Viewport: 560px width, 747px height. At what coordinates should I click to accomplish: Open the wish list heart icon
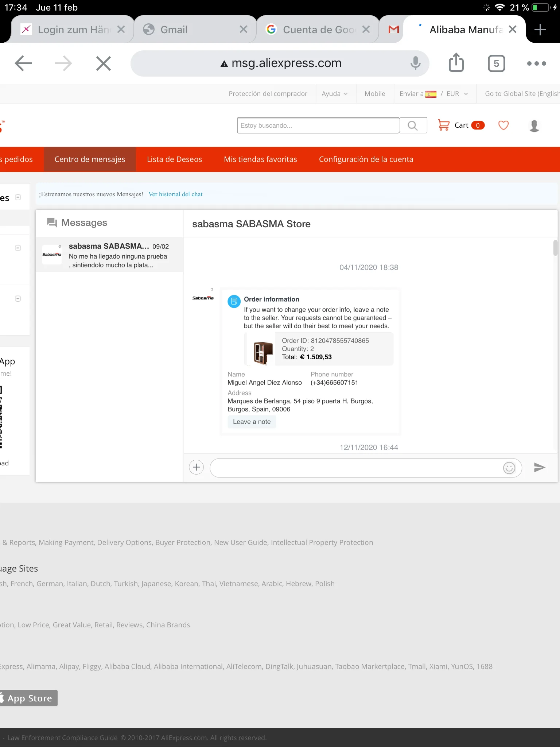503,125
